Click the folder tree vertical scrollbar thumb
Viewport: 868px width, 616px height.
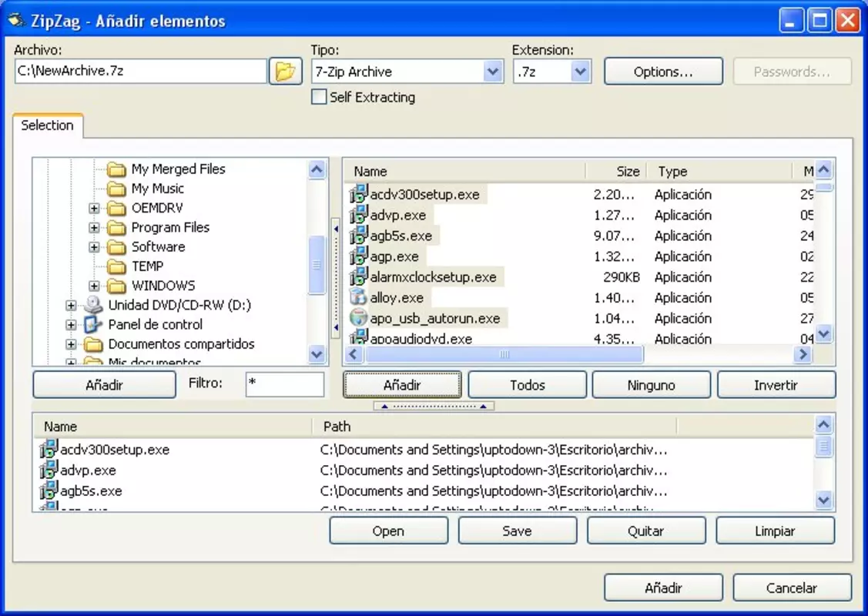coord(317,265)
